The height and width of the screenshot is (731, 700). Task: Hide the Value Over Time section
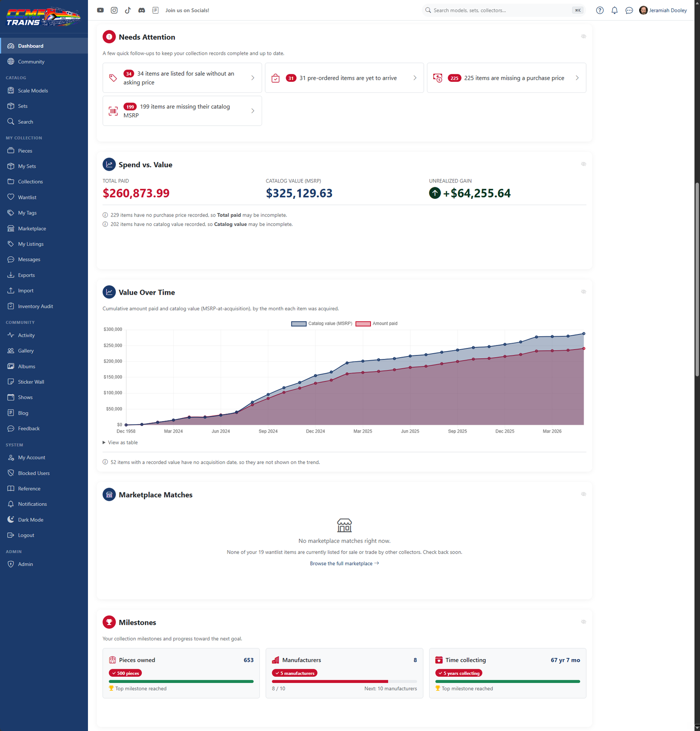[x=584, y=292]
